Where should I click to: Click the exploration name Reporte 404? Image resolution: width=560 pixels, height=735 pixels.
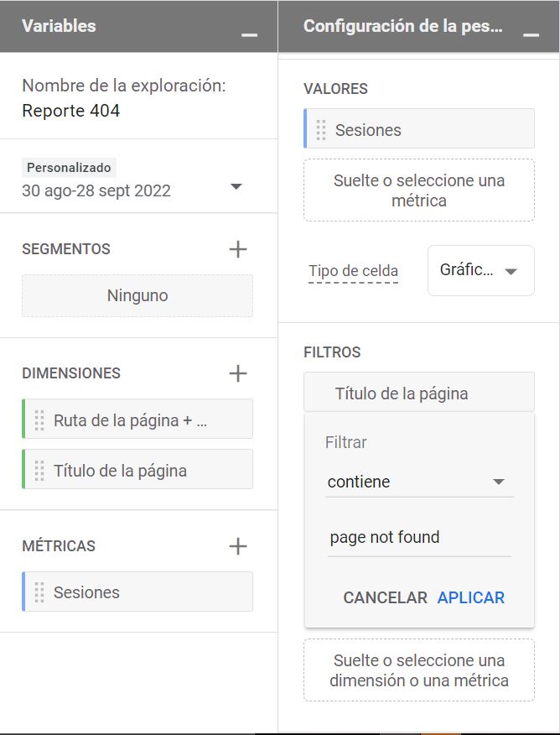click(71, 111)
